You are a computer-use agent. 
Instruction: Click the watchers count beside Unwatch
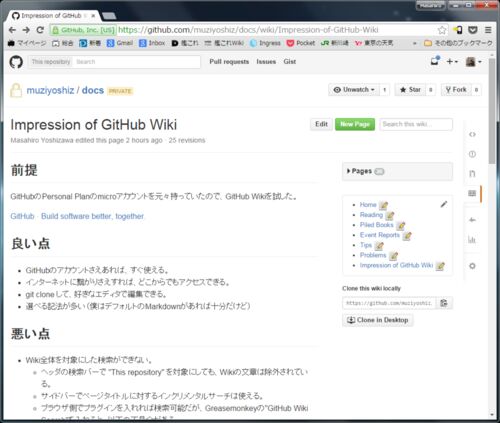[x=385, y=90]
